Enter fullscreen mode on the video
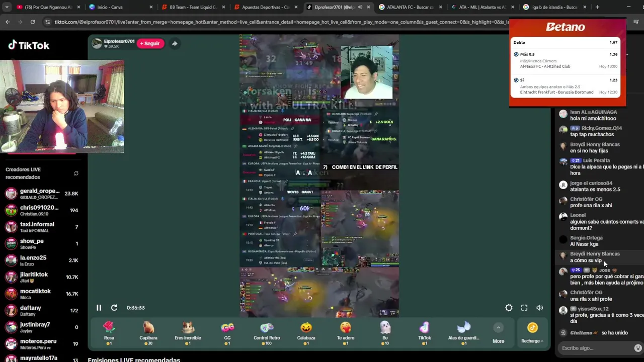 524,308
